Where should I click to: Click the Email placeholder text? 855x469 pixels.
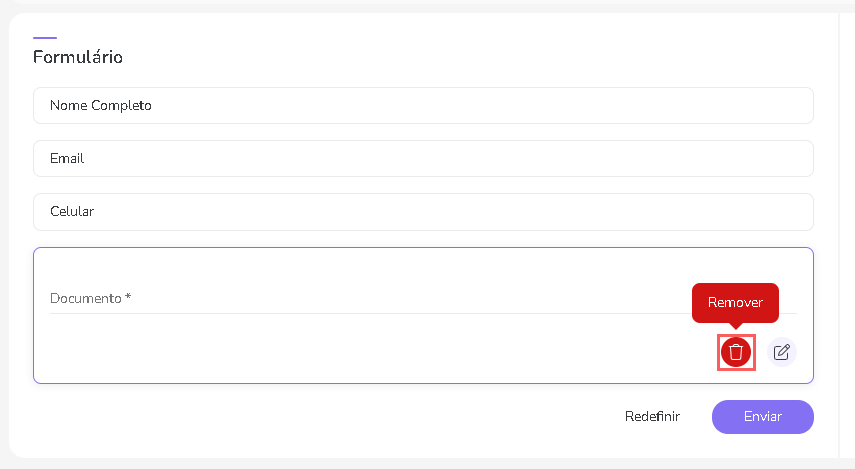[x=67, y=158]
